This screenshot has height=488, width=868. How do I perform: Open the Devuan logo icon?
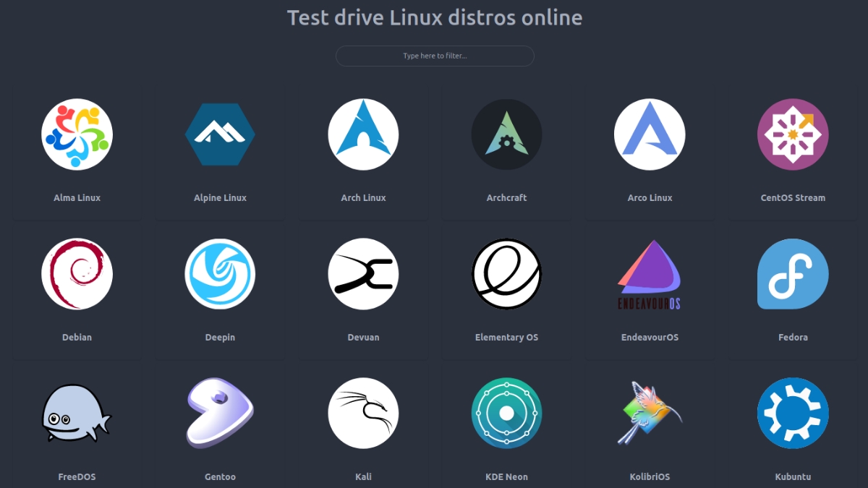point(363,274)
